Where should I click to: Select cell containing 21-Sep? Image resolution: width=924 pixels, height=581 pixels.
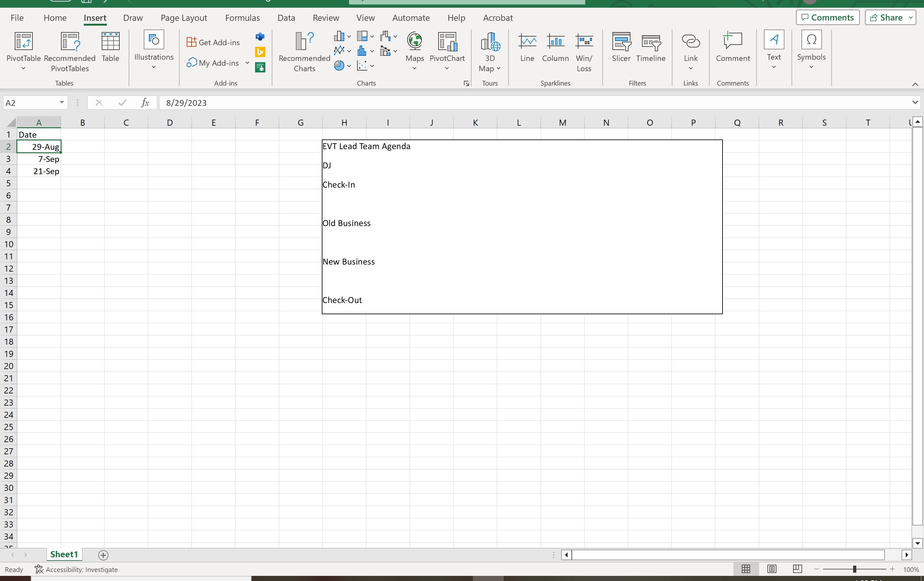coord(39,171)
